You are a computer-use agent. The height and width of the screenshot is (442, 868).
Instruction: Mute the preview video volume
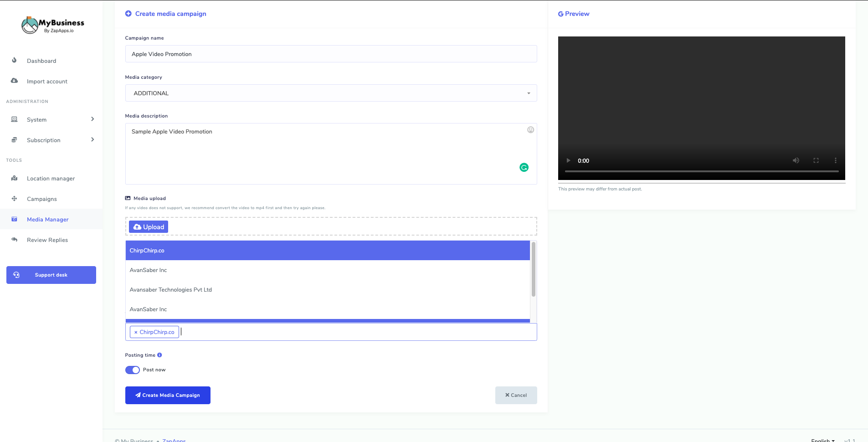click(x=796, y=160)
